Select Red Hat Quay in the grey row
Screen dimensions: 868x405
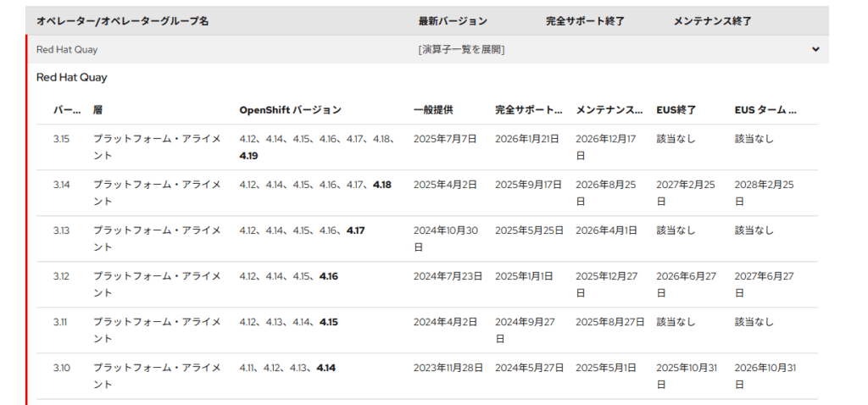tap(67, 49)
